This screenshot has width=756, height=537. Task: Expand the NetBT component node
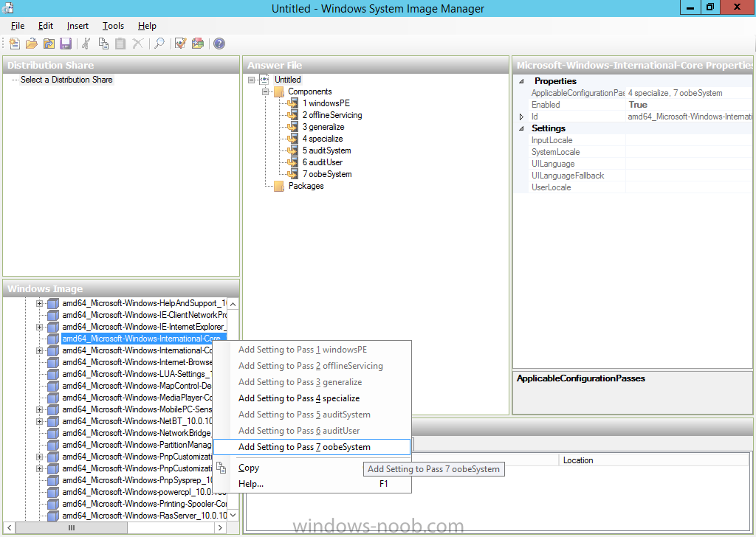point(40,421)
